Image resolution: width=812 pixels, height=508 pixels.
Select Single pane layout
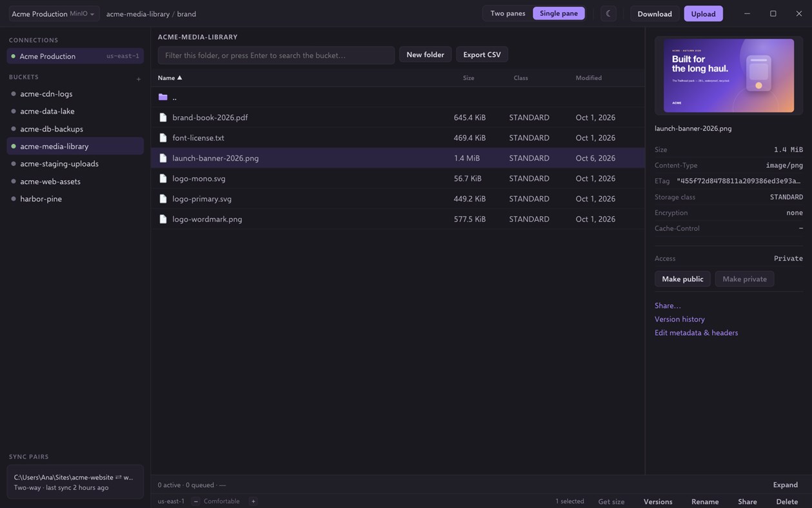[559, 14]
